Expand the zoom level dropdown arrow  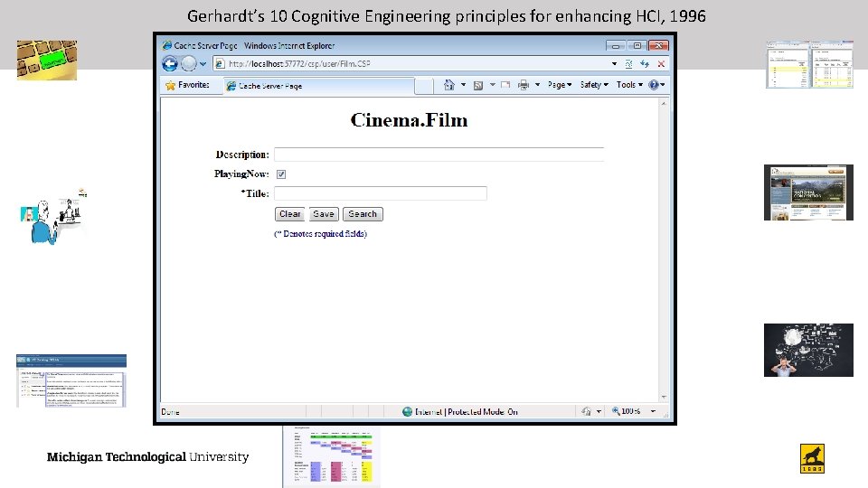click(653, 412)
